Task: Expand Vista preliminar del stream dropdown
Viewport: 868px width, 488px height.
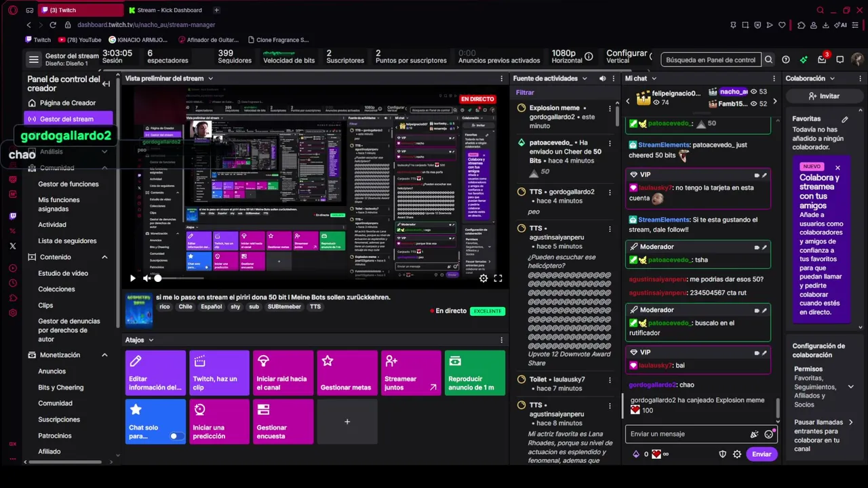Action: point(210,79)
